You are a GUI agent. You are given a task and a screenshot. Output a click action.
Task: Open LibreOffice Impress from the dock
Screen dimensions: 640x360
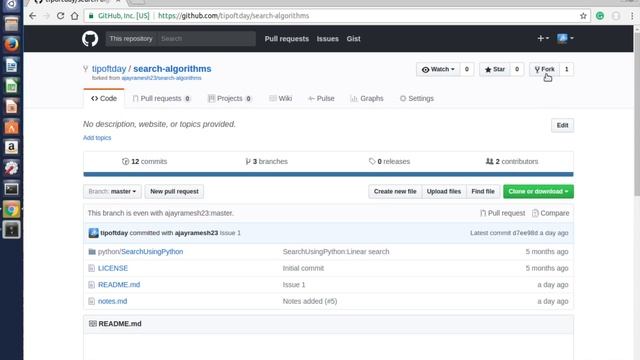(11, 107)
